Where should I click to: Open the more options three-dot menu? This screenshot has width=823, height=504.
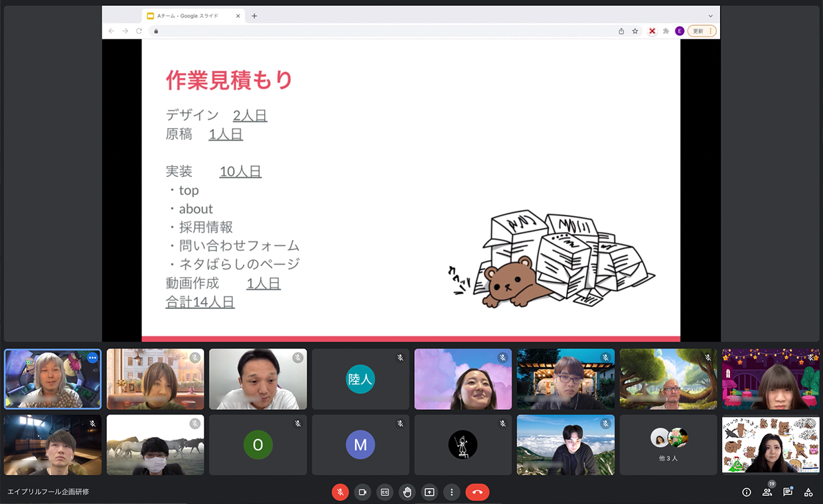(452, 492)
